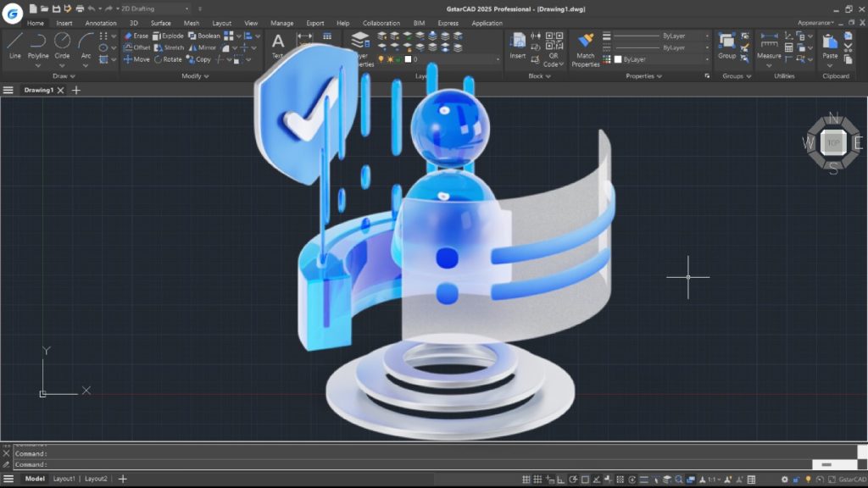Select the Line drawing tool
This screenshot has height=488, width=868.
point(14,44)
